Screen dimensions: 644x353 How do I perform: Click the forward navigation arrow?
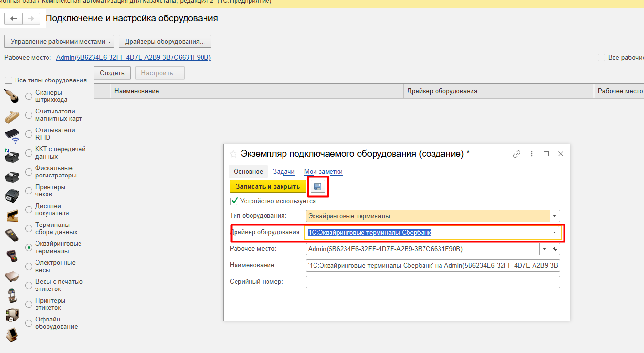click(31, 18)
